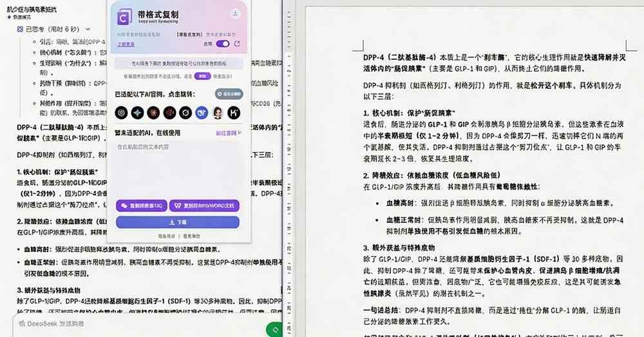
Task: Click Word heading '3. 额外获益与特殊底物'
Action: click(399, 248)
